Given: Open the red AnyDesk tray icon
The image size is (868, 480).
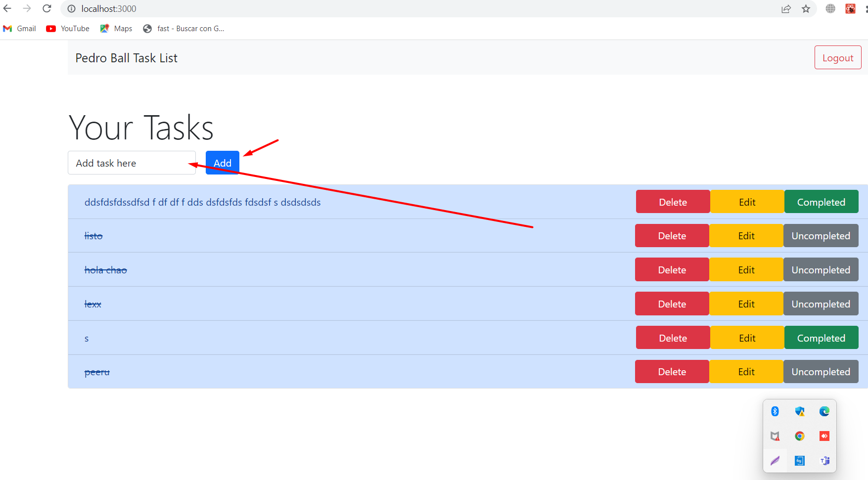Looking at the screenshot, I should point(824,436).
